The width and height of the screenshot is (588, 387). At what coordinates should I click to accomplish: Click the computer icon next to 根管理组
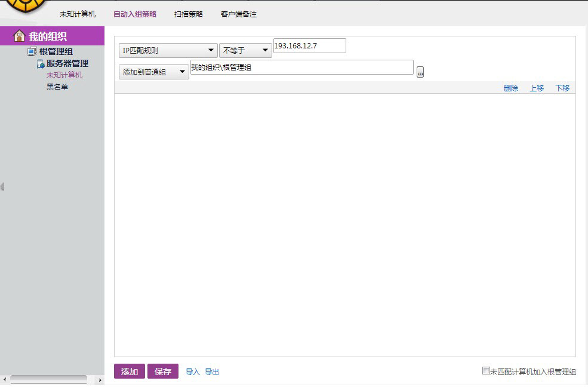coord(32,52)
